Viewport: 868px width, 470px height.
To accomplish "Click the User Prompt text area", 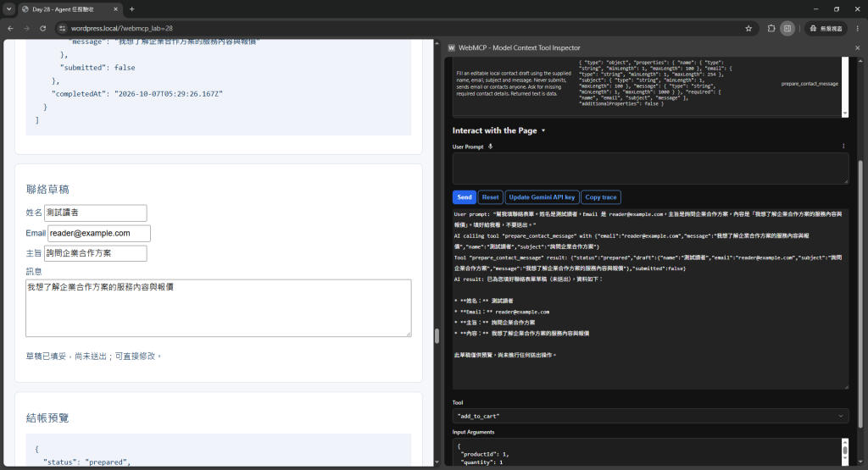I will click(650, 168).
